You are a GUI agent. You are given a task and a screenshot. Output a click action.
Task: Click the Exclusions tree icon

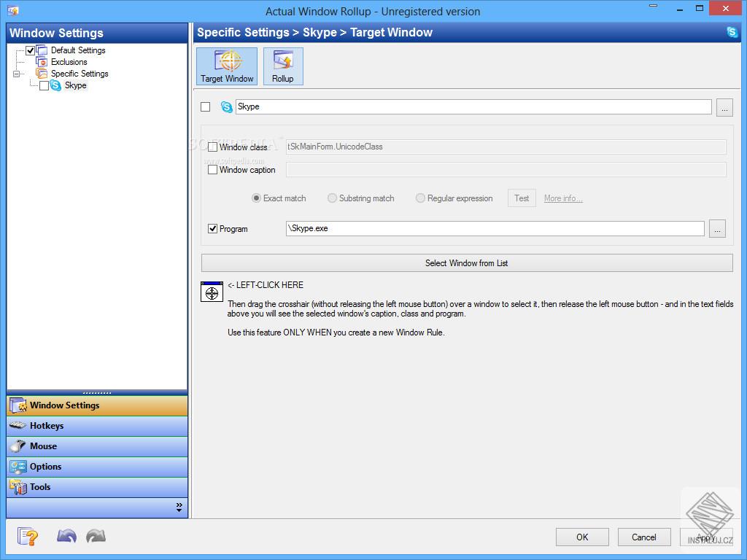(x=42, y=62)
